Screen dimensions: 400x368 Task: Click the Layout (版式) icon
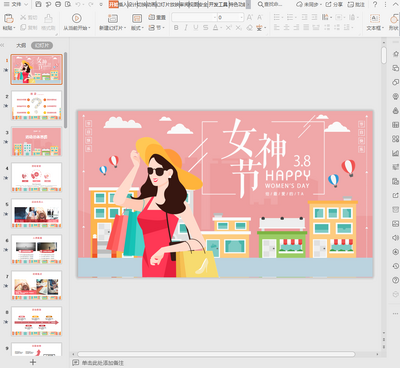137,18
